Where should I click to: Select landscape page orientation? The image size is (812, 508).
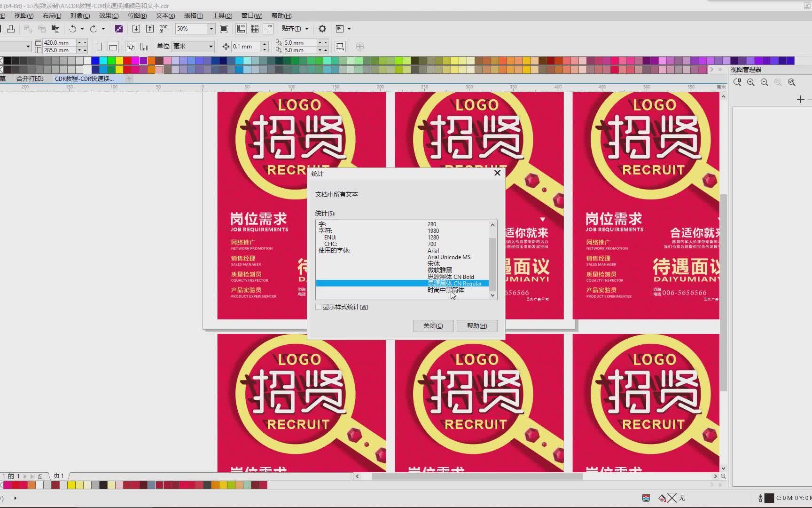pyautogui.click(x=113, y=47)
